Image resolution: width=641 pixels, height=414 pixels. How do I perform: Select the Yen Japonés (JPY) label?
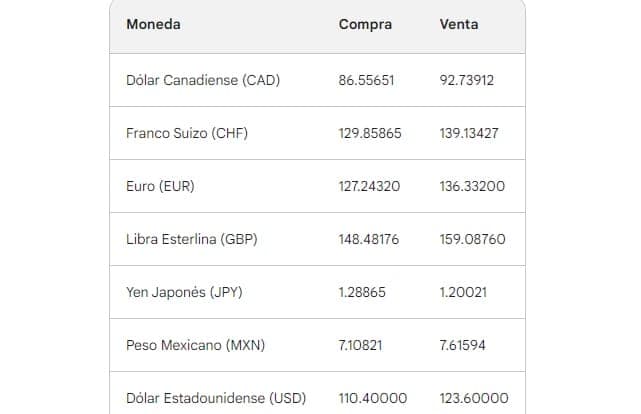[x=184, y=293]
